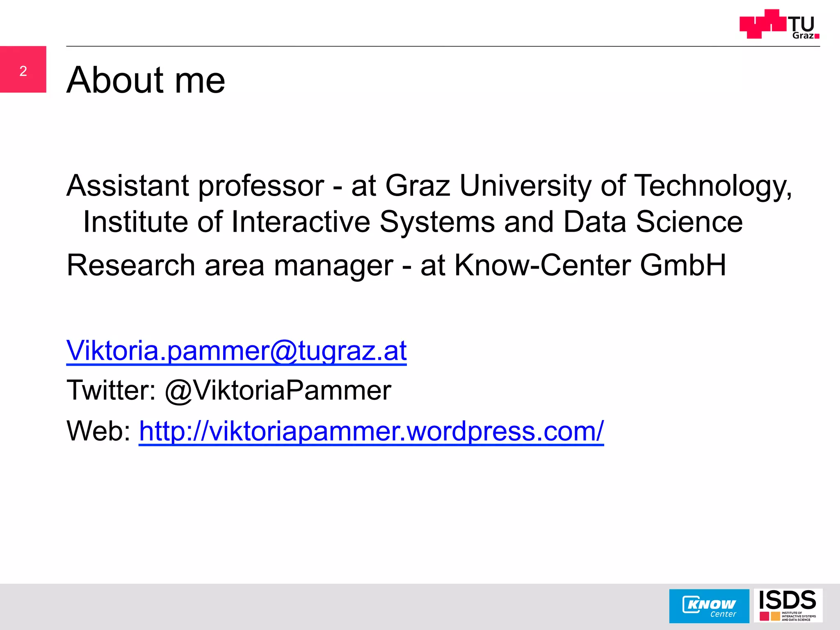Click the red slide number 2 badge

23,70
